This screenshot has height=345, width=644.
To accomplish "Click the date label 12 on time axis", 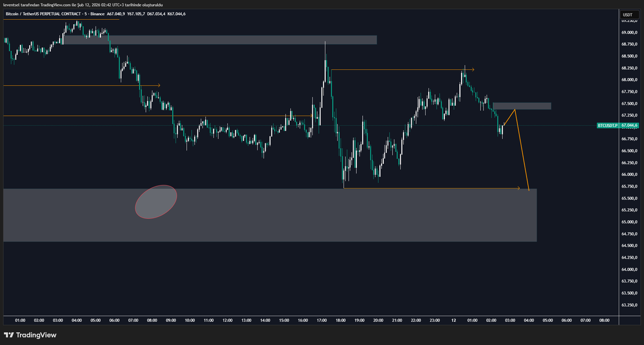I will pyautogui.click(x=453, y=320).
